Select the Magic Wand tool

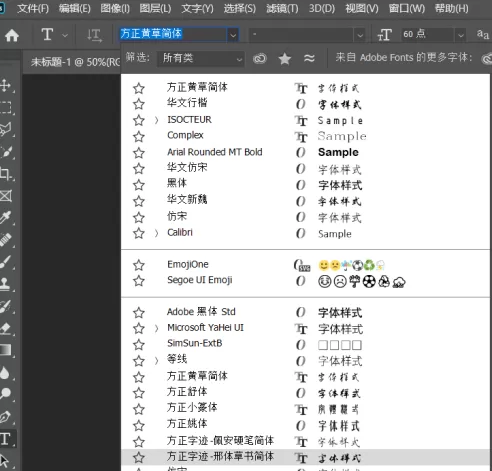click(x=6, y=152)
